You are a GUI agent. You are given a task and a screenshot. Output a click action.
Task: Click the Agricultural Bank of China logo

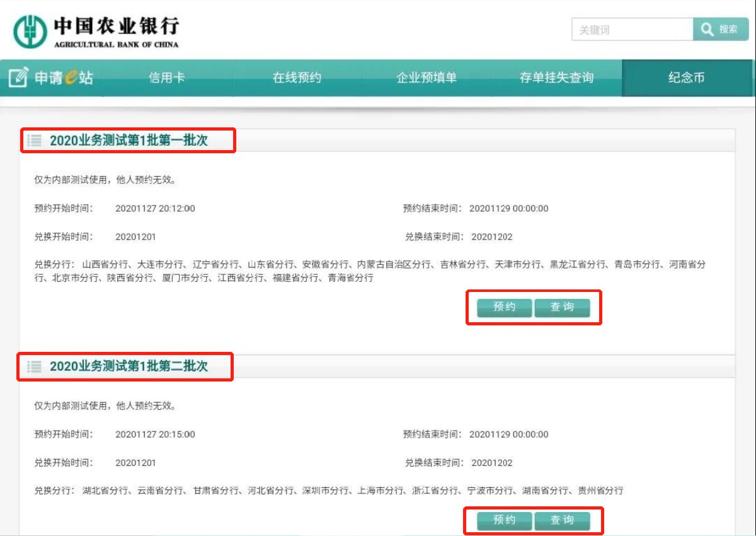pyautogui.click(x=31, y=30)
